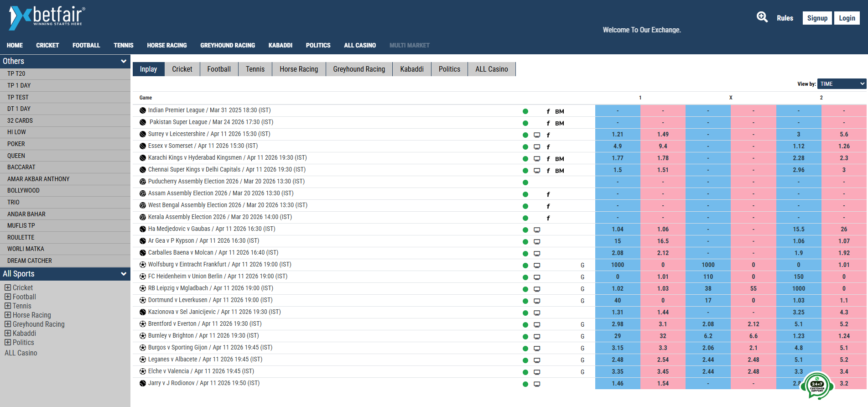Click the fancy 'f' icon for Assam Assembly Election

pos(548,194)
